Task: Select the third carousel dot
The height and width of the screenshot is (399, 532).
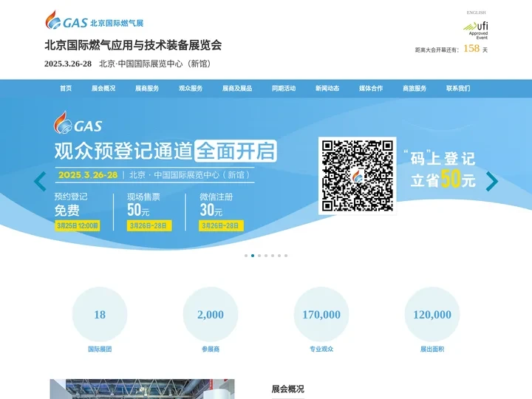Action: 259,256
